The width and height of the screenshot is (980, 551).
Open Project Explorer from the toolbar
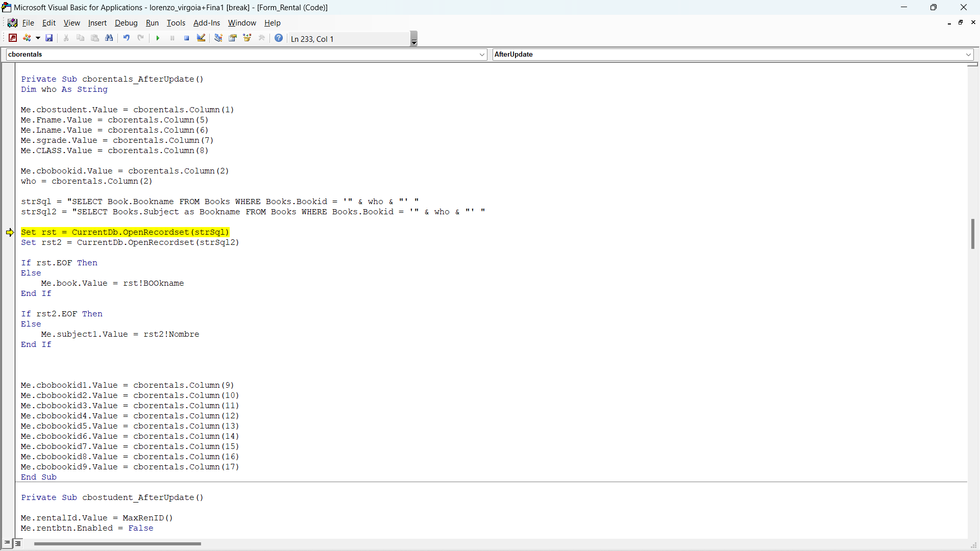coord(218,38)
